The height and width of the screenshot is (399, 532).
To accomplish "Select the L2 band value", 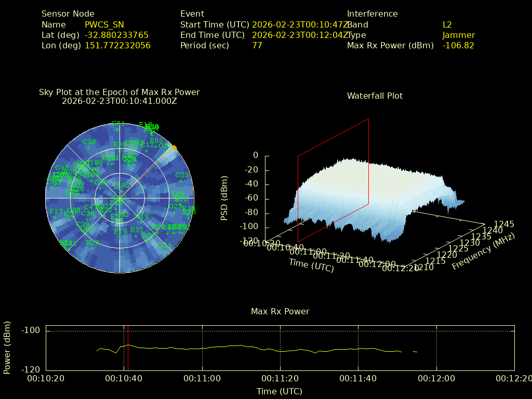I will pyautogui.click(x=447, y=24).
